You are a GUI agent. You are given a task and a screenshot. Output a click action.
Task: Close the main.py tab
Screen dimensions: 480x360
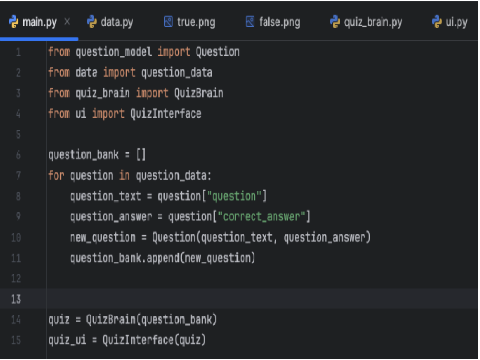pyautogui.click(x=67, y=22)
